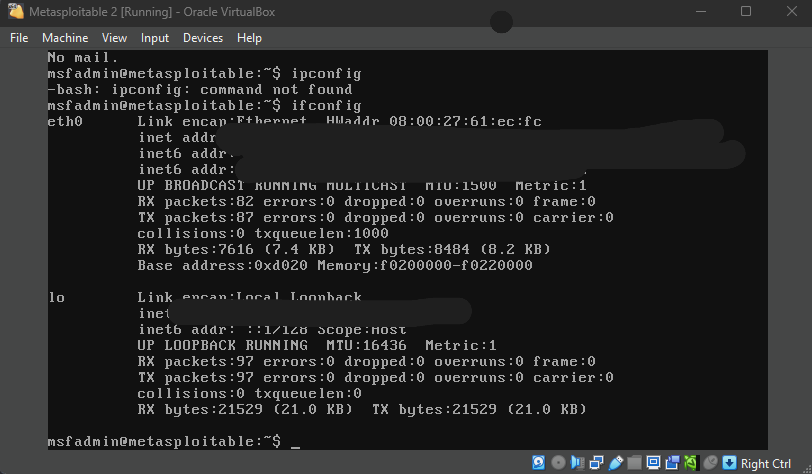Click the HWaddr 08:00:27:61:ec:fc text
This screenshot has height=474, width=812.
(x=434, y=122)
